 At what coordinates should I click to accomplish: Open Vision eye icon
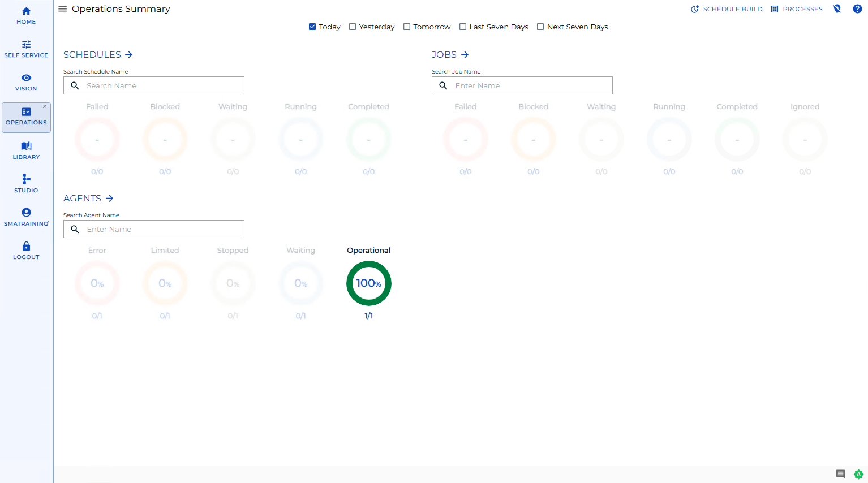(26, 77)
